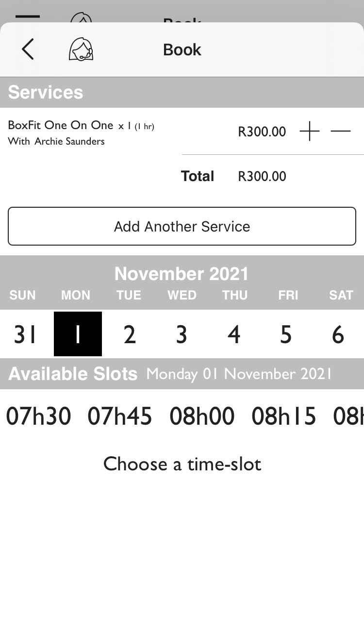Select Monday 1 on the calendar
364x631 pixels.
coord(78,334)
